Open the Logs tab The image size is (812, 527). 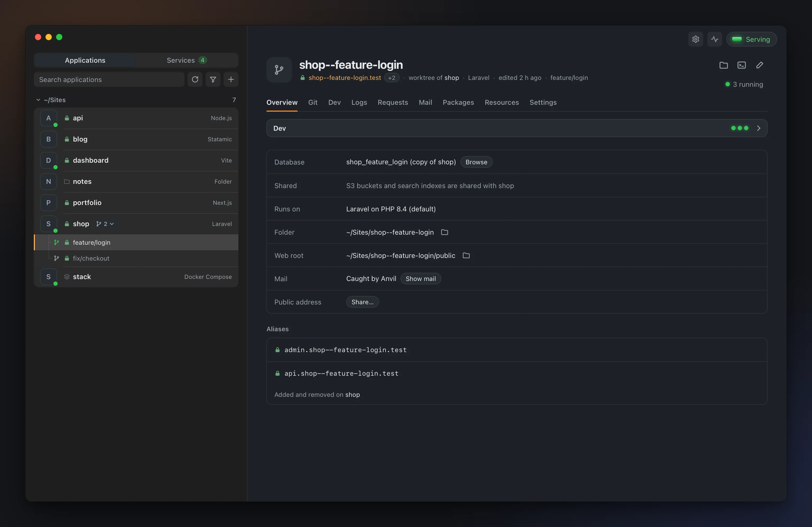(359, 102)
